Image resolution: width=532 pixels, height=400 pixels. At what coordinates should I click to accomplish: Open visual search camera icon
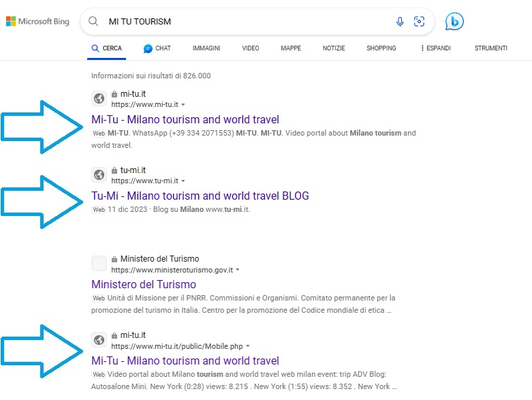pos(419,21)
